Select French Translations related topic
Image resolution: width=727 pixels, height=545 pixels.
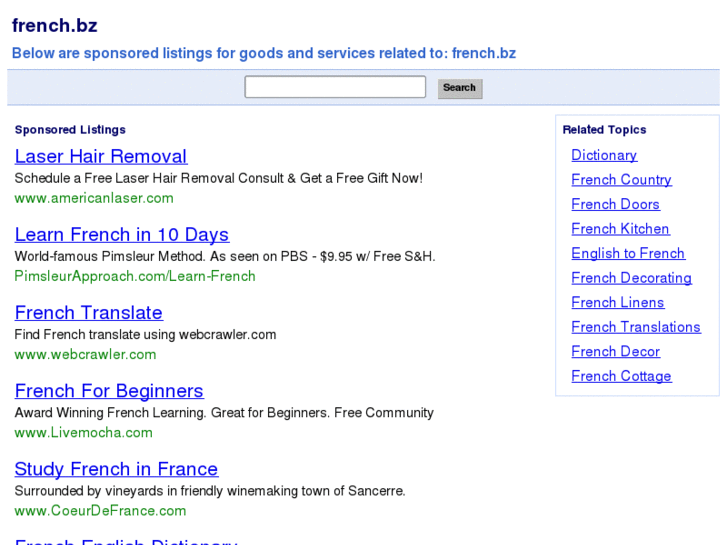click(x=636, y=327)
